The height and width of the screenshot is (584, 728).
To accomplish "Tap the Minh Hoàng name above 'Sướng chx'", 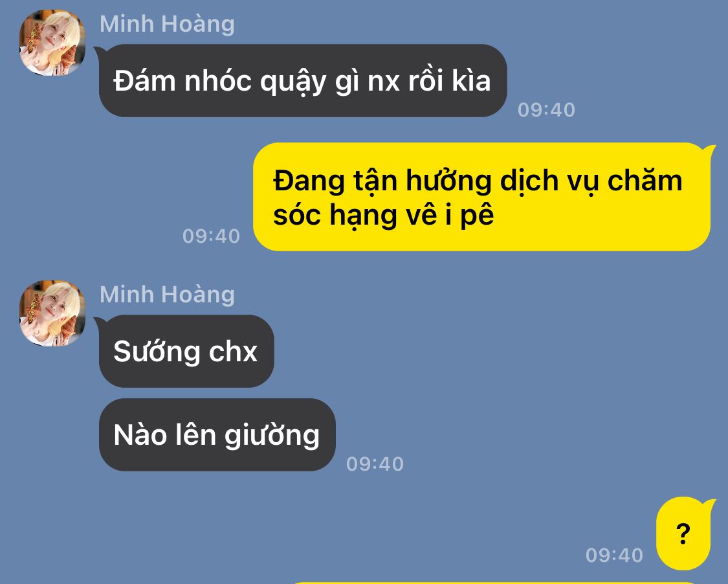I will click(167, 295).
